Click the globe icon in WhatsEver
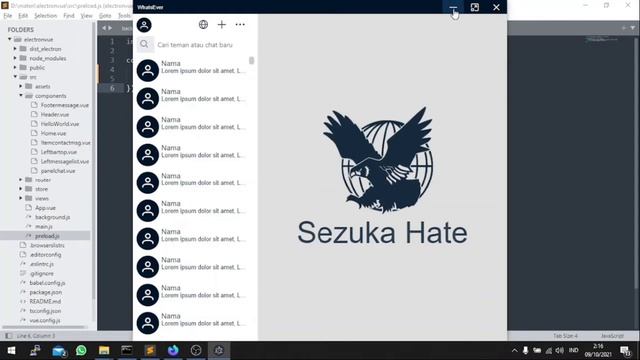Viewport: 640px width, 360px height. point(203,24)
